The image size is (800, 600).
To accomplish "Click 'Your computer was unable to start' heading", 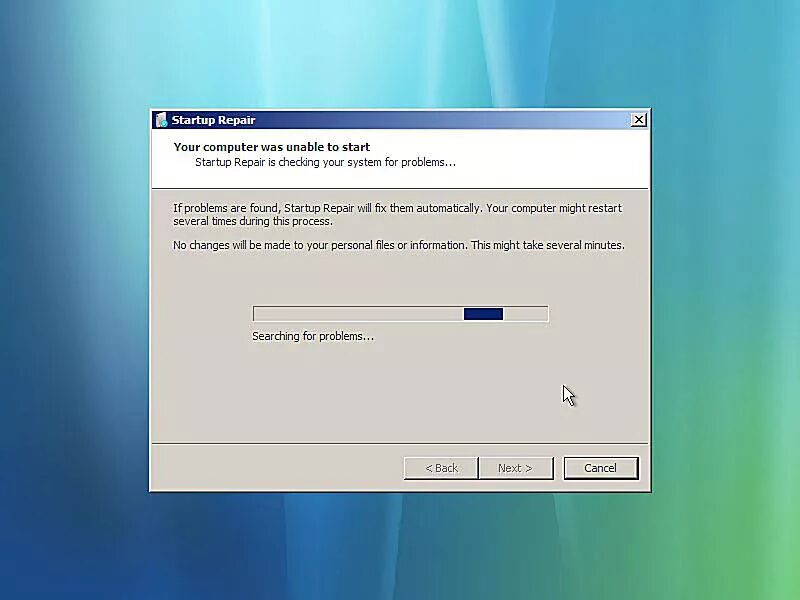I will 271,147.
